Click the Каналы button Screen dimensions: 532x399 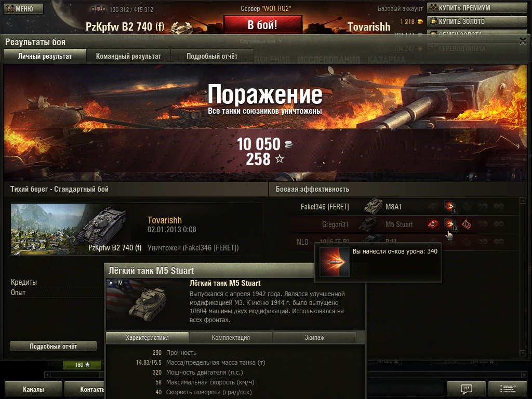tap(33, 389)
